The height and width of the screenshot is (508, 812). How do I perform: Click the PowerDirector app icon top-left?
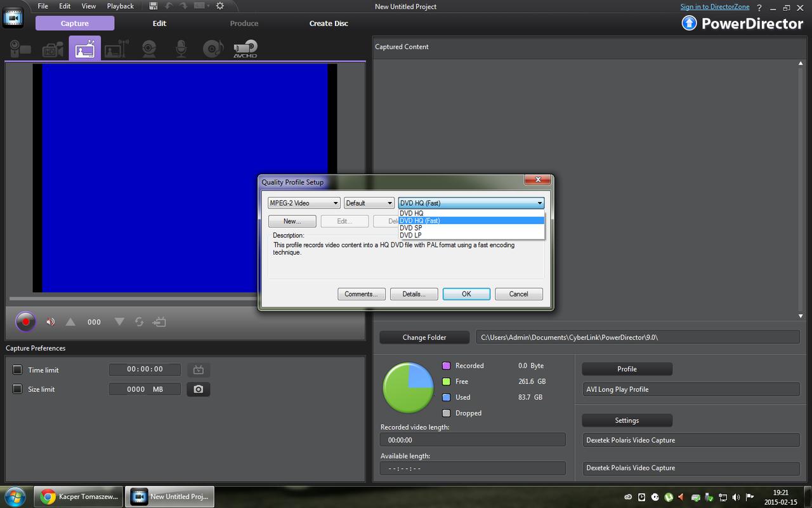pyautogui.click(x=13, y=18)
